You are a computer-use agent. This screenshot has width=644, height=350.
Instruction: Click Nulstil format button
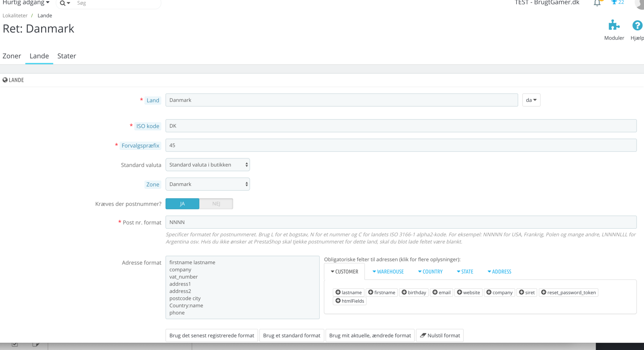440,335
